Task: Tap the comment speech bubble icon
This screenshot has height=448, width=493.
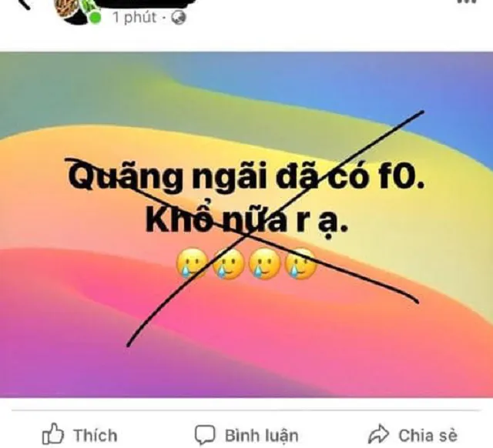Action: 205,435
